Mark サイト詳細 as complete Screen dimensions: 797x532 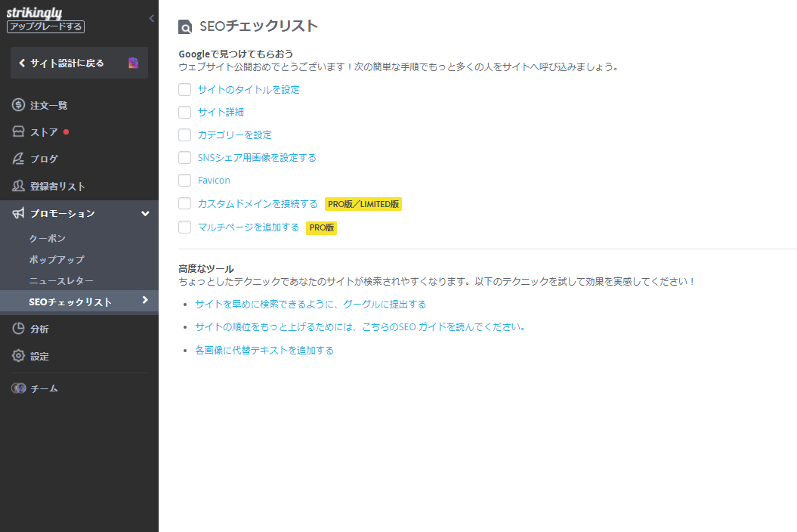184,112
